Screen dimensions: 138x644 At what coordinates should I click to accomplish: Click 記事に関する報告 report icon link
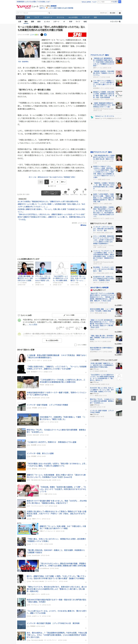[x=23, y=194]
